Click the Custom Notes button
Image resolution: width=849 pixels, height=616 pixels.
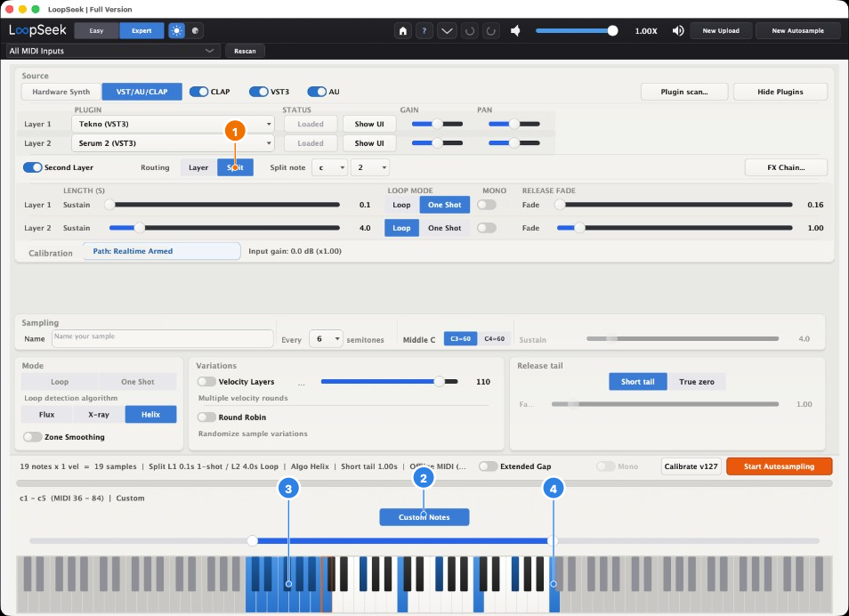tap(424, 517)
